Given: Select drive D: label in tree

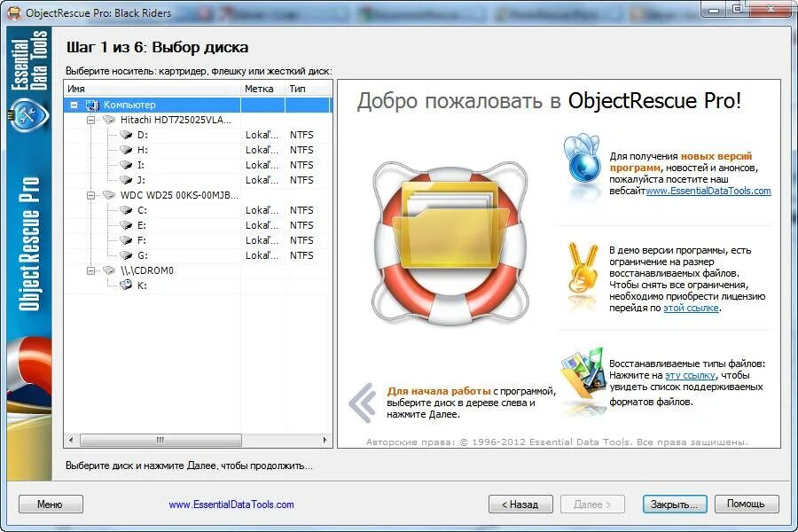Looking at the screenshot, I should 143,135.
